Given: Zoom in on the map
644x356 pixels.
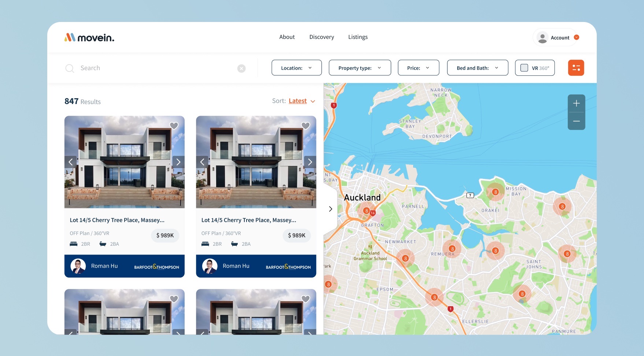Looking at the screenshot, I should point(576,103).
